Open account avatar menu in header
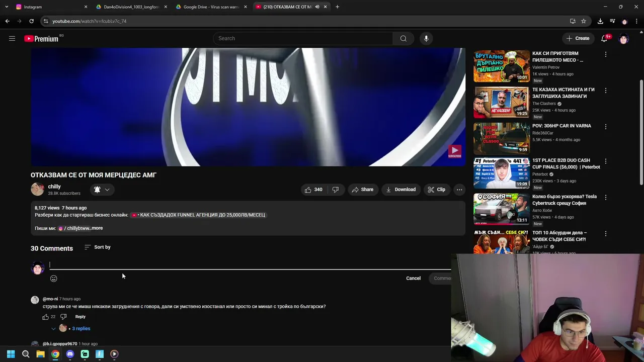Screen dimensions: 644x362 [624, 39]
